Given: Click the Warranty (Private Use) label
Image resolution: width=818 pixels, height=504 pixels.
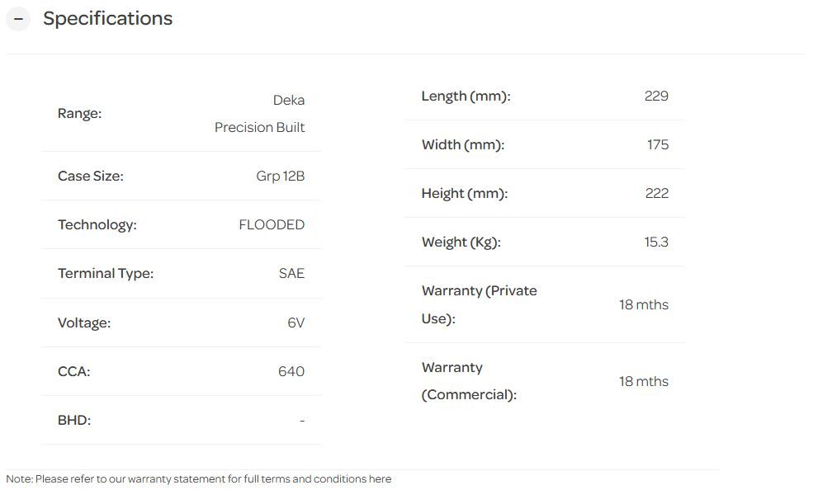Looking at the screenshot, I should (x=478, y=304).
